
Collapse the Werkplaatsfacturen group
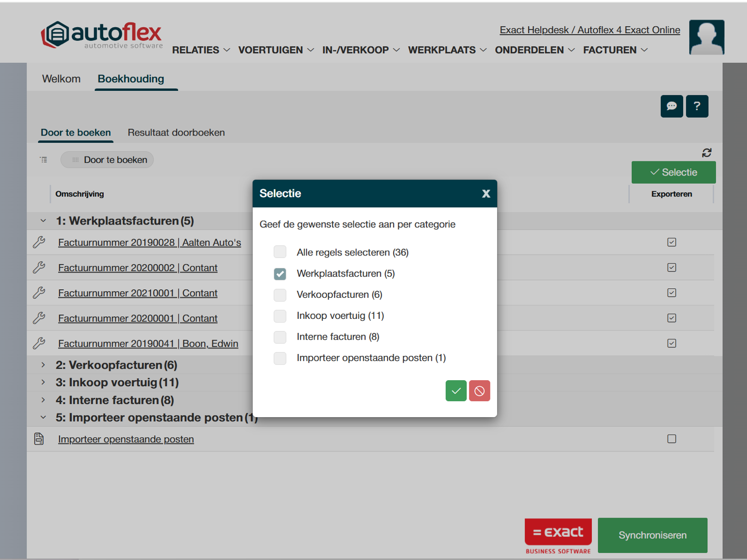pyautogui.click(x=43, y=221)
